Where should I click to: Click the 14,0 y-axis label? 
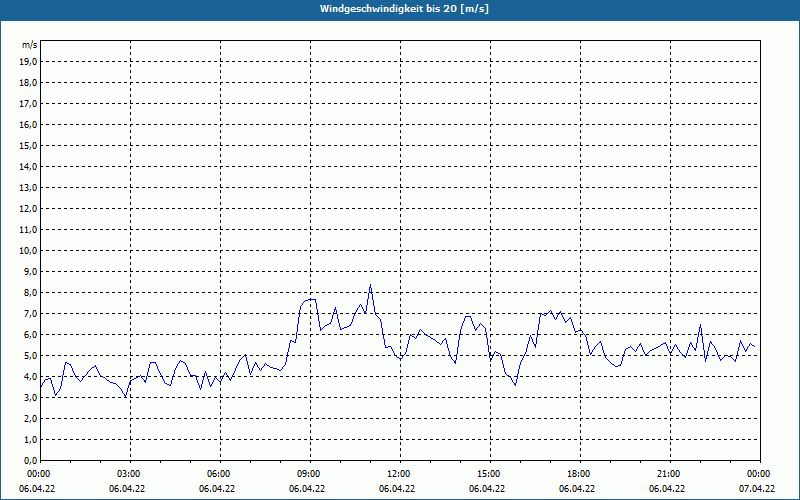pos(28,166)
